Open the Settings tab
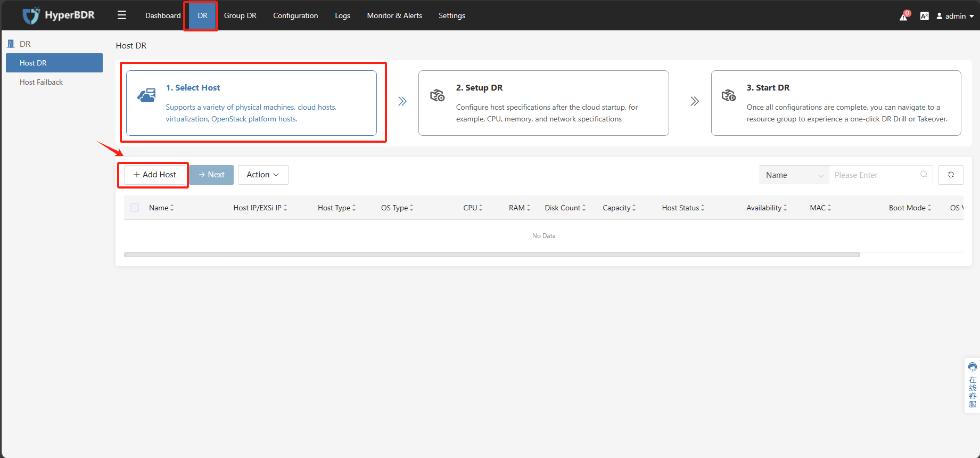Screen dimensions: 980x458 click(452, 15)
